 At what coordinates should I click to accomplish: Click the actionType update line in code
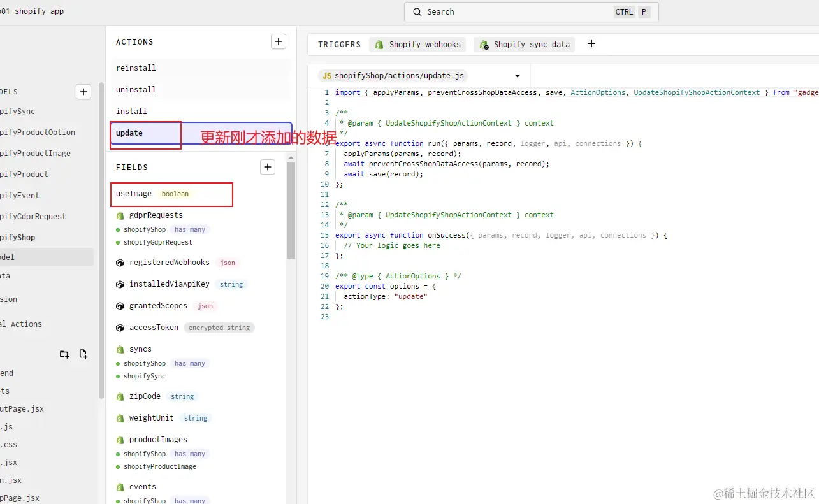coord(385,296)
